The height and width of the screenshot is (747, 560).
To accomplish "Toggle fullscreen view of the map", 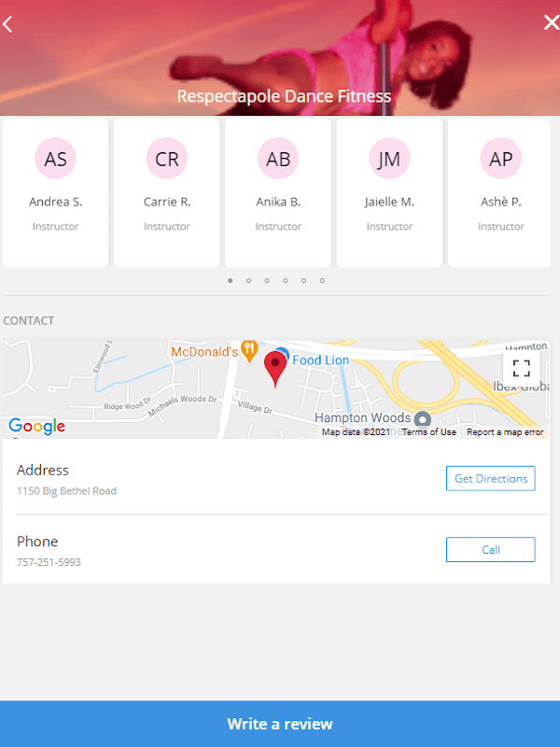I will pos(521,368).
